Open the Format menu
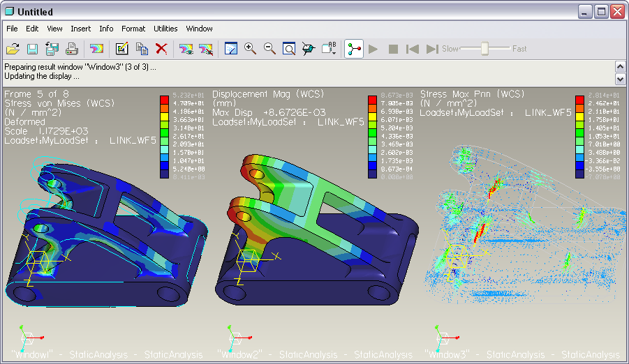This screenshot has height=364, width=629. (133, 29)
